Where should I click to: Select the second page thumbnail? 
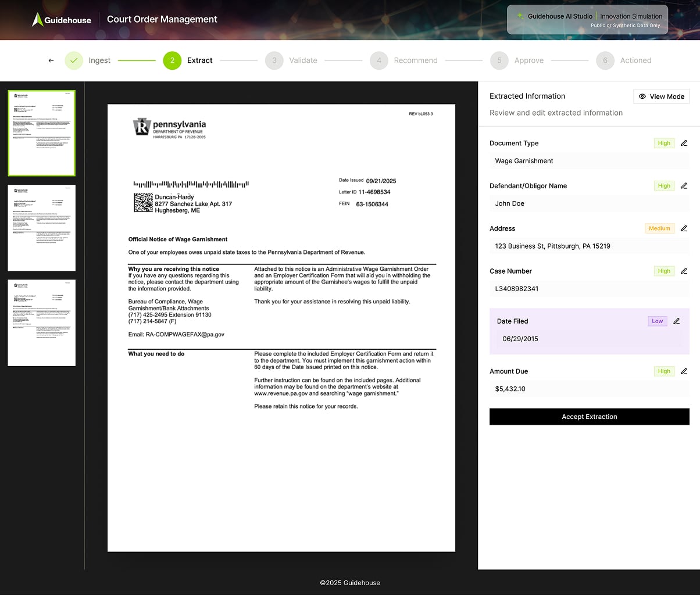(x=41, y=227)
